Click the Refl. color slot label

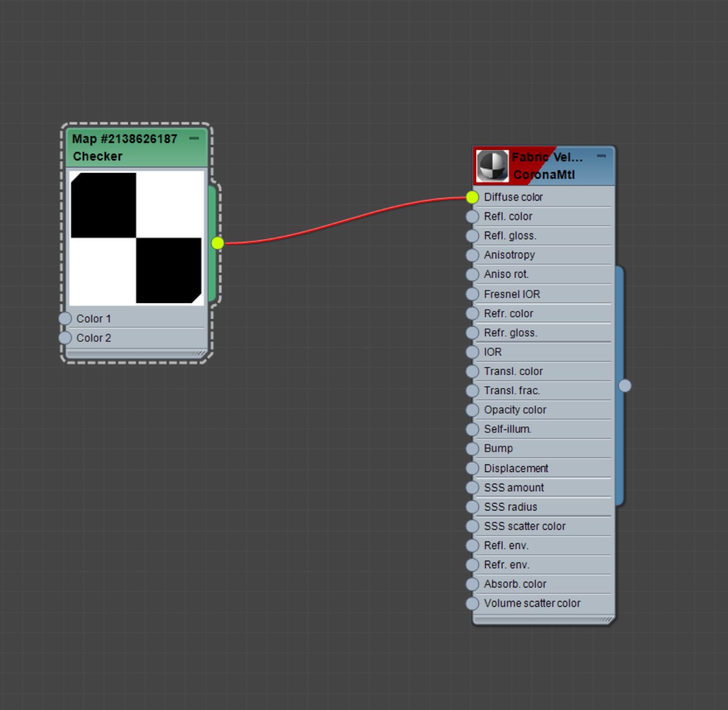click(508, 216)
